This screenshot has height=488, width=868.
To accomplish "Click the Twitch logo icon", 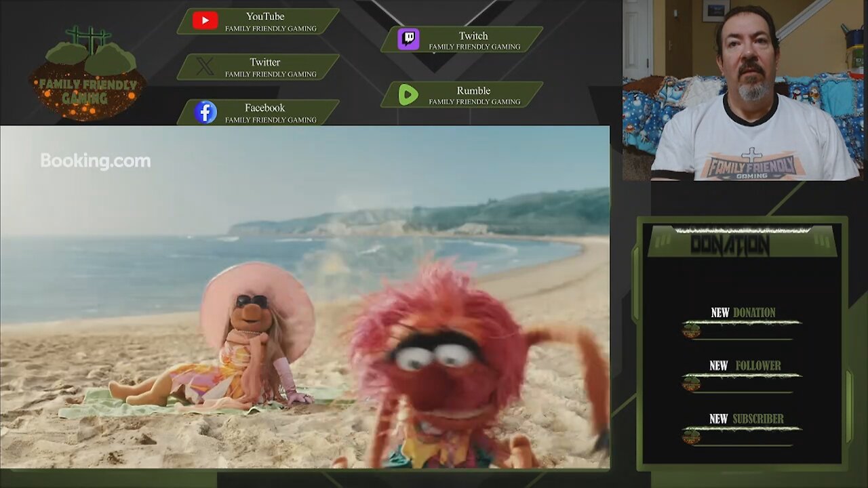I will click(408, 39).
